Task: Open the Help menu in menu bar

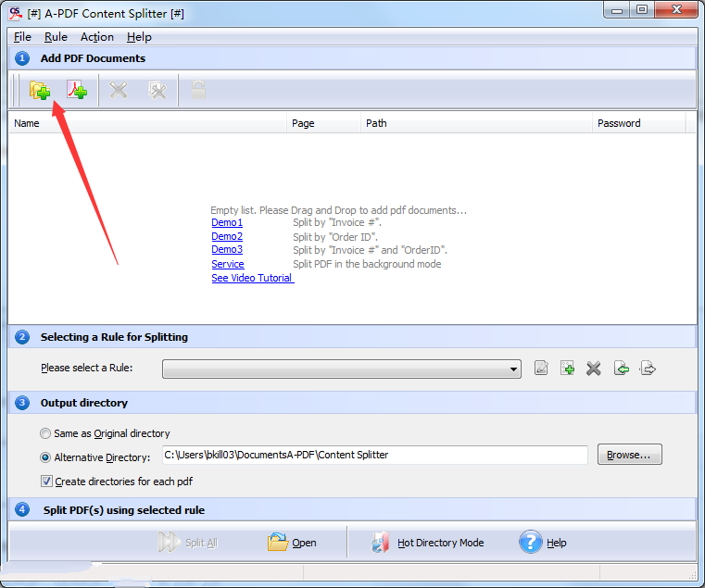Action: pyautogui.click(x=139, y=37)
